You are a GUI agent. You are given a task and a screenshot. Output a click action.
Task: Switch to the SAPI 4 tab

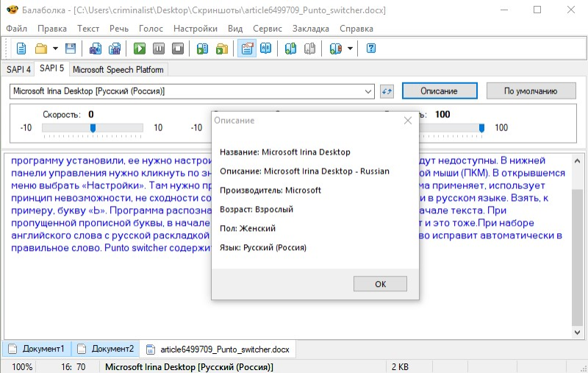click(x=18, y=69)
